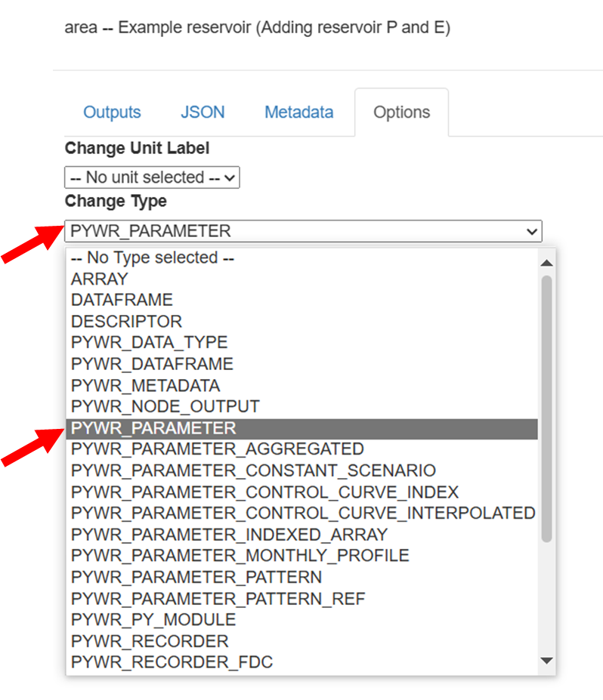Viewport: 603px width, 700px height.
Task: Pick PYWR_PARAMETER_MONTHLY_PROFILE option
Action: point(240,556)
